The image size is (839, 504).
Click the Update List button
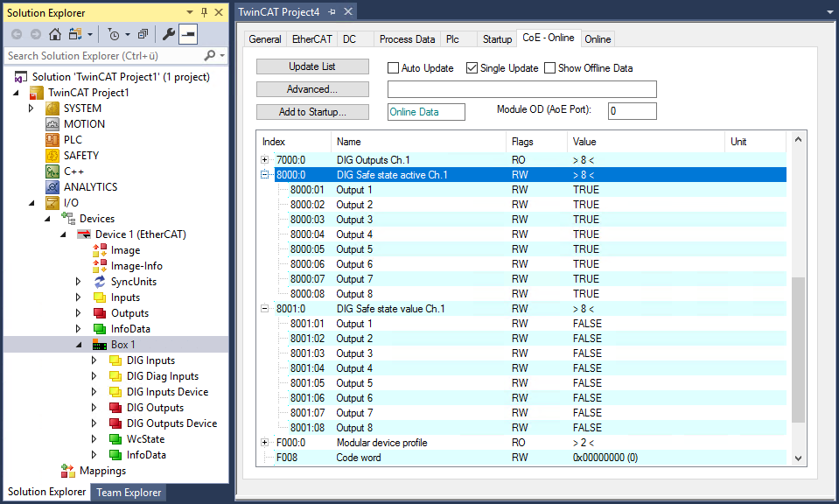[x=312, y=66]
